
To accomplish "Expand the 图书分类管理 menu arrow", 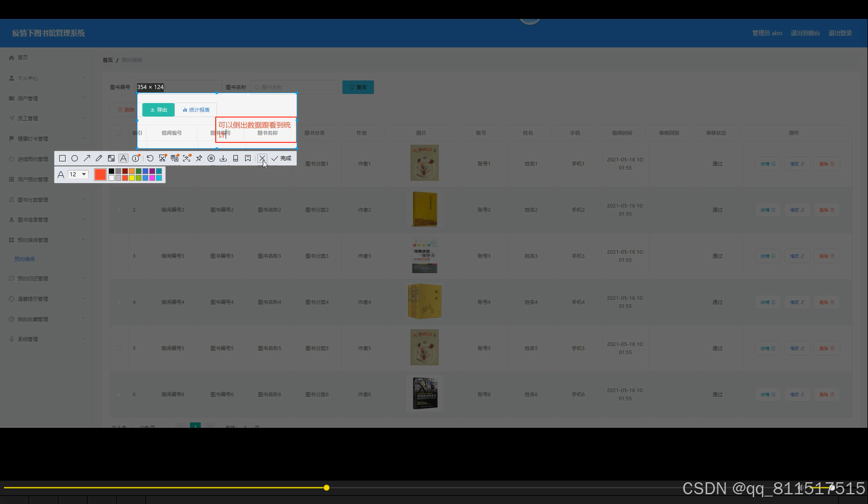I will [83, 199].
